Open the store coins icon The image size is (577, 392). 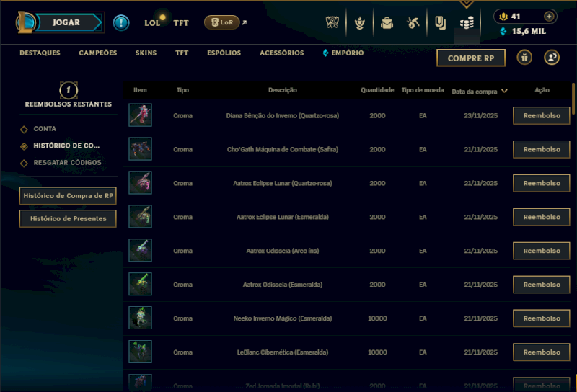tap(467, 24)
